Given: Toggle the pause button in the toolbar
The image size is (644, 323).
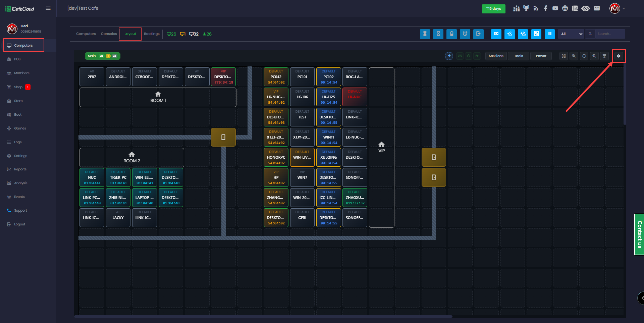Looking at the screenshot, I should pyautogui.click(x=549, y=34).
